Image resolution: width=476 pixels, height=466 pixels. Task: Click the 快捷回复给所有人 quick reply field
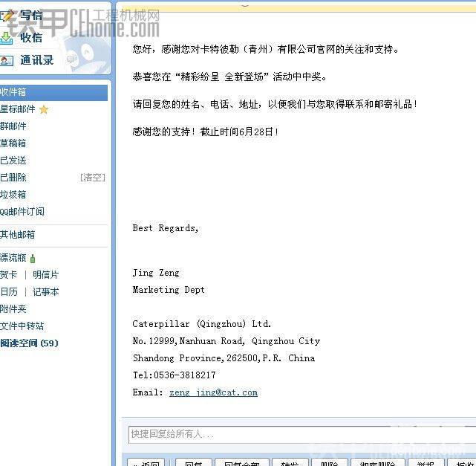(302, 434)
